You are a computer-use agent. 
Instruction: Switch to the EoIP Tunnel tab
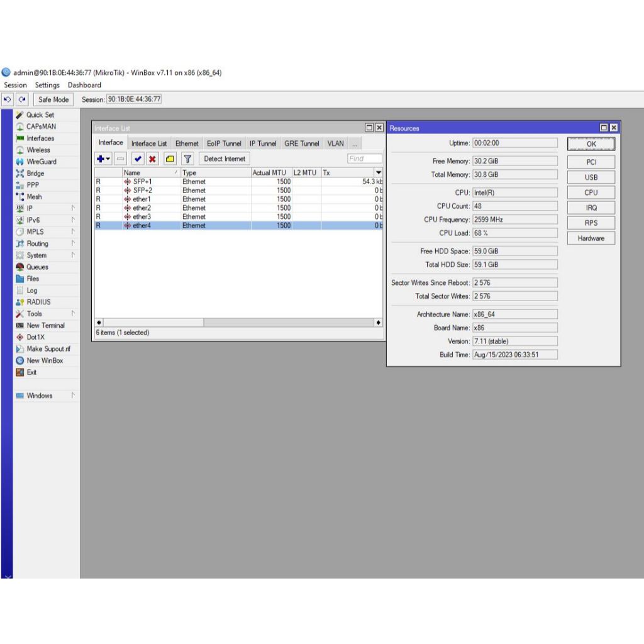click(224, 143)
